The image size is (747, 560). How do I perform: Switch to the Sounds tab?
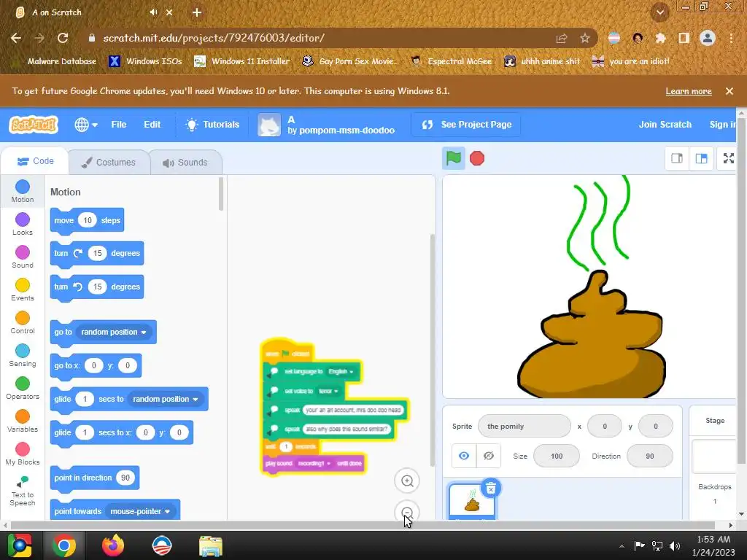[186, 163]
